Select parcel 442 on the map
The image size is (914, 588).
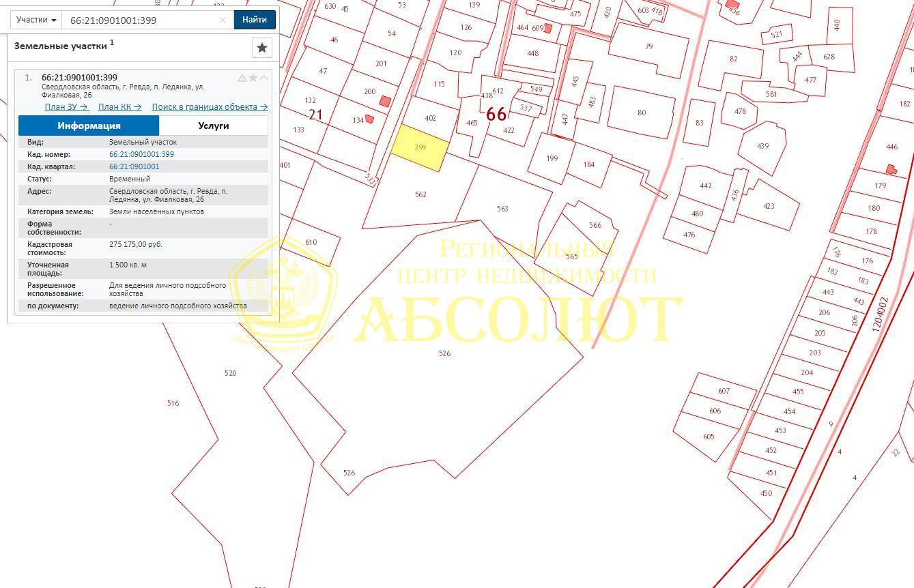tap(705, 186)
